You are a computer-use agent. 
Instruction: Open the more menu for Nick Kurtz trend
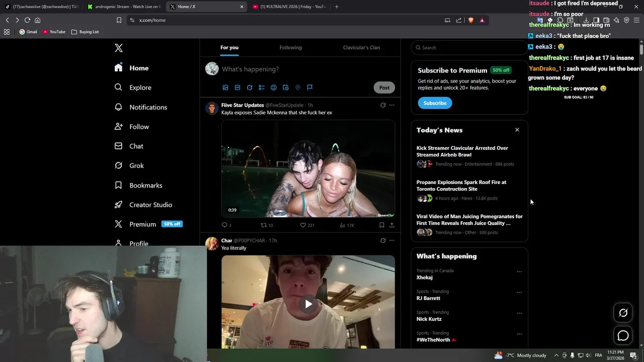coord(519,313)
